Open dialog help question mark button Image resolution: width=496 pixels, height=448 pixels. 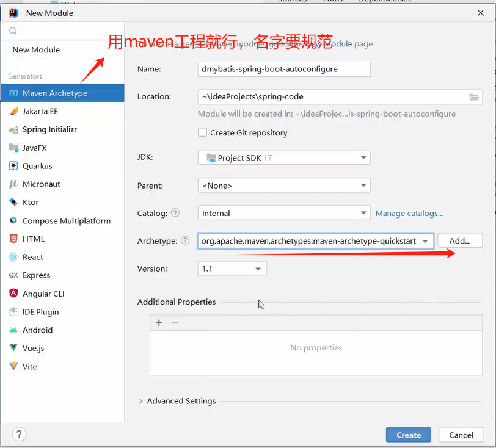click(x=19, y=434)
